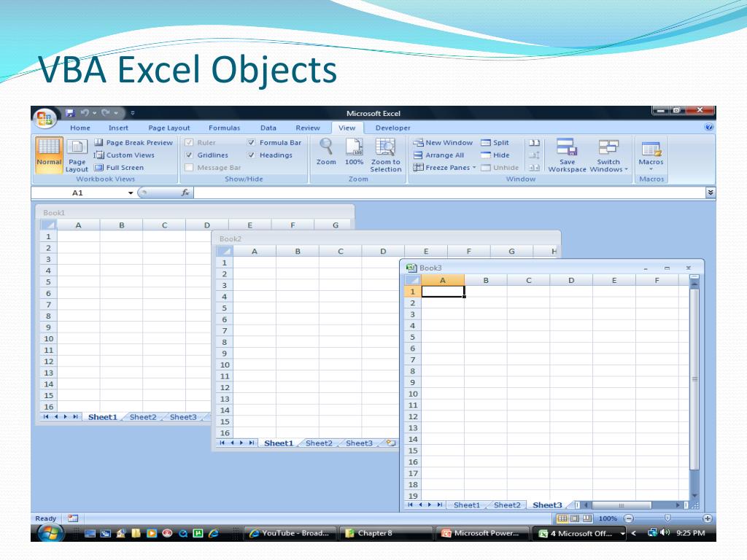Click Normal view icon in status bar

562,518
